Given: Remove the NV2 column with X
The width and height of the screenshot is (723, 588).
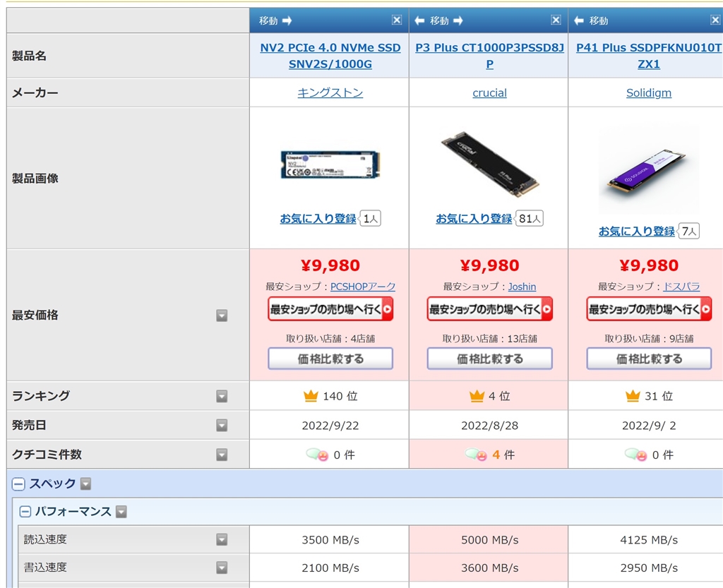Looking at the screenshot, I should click(x=397, y=20).
